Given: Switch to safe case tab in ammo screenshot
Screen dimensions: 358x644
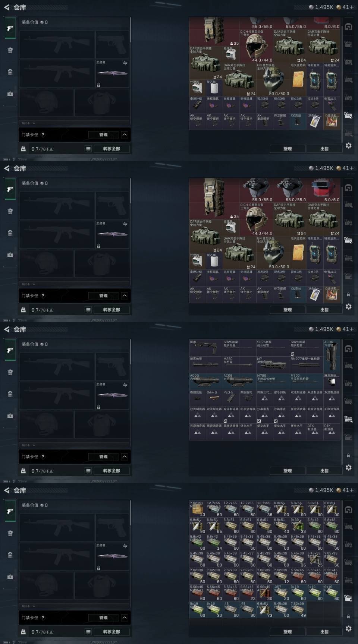Looking at the screenshot, I should [x=10, y=577].
